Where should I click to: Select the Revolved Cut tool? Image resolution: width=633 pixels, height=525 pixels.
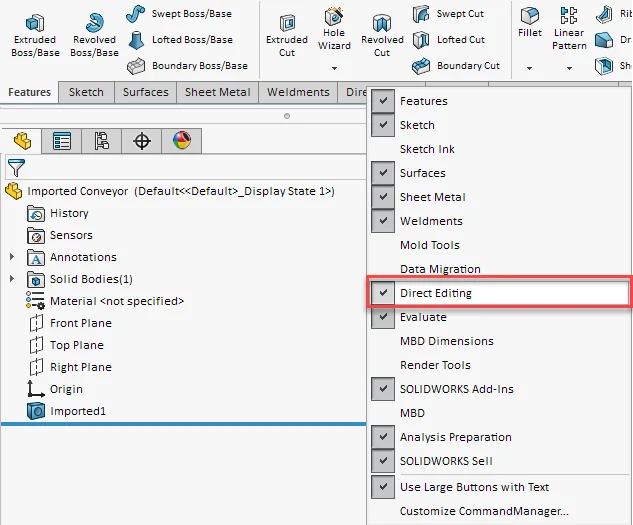point(382,36)
